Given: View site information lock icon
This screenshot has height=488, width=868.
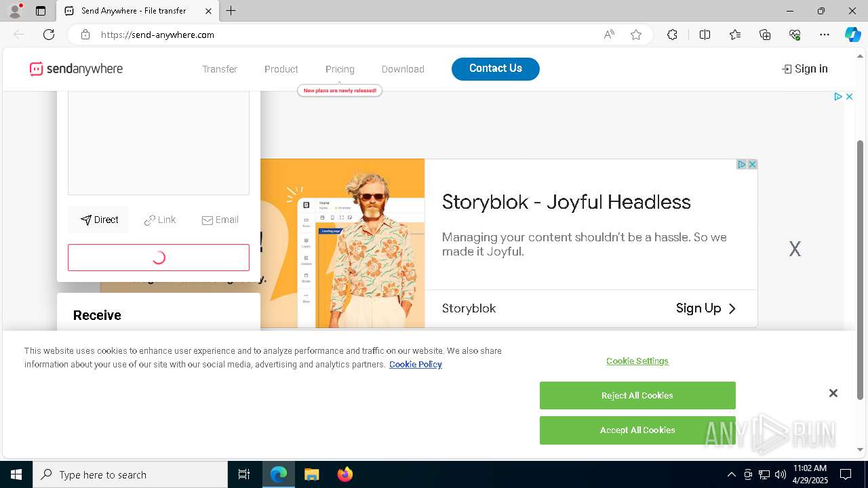Looking at the screenshot, I should coord(85,35).
